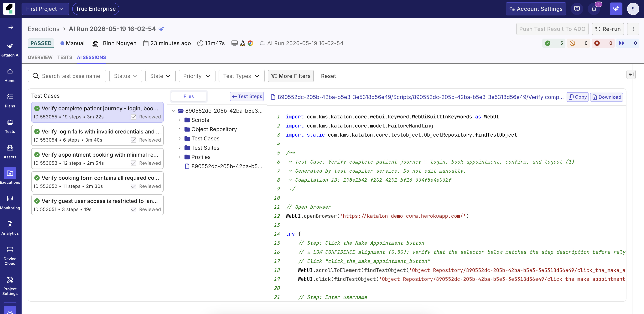Switch to the OVERVIEW tab
Screen dimensions: 644x314
click(x=40, y=57)
